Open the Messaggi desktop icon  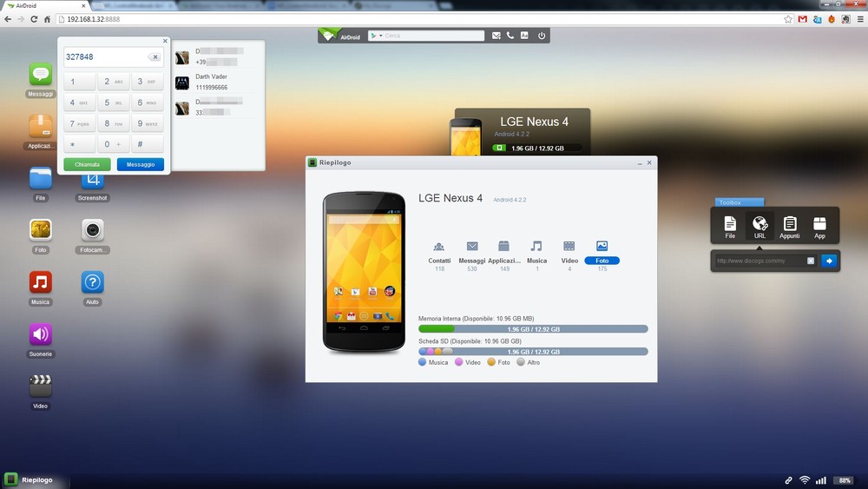point(41,75)
